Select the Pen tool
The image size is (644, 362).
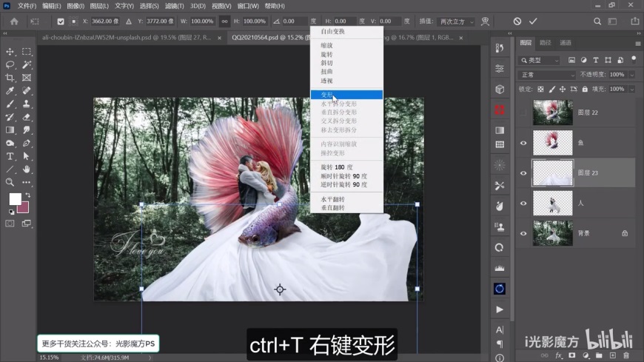point(27,144)
